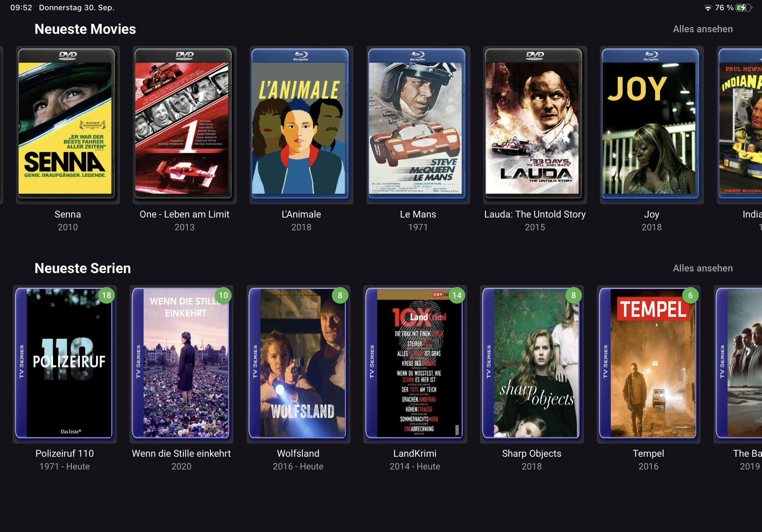Select the One - Leben am Limit title
762x532 pixels.
tap(184, 214)
